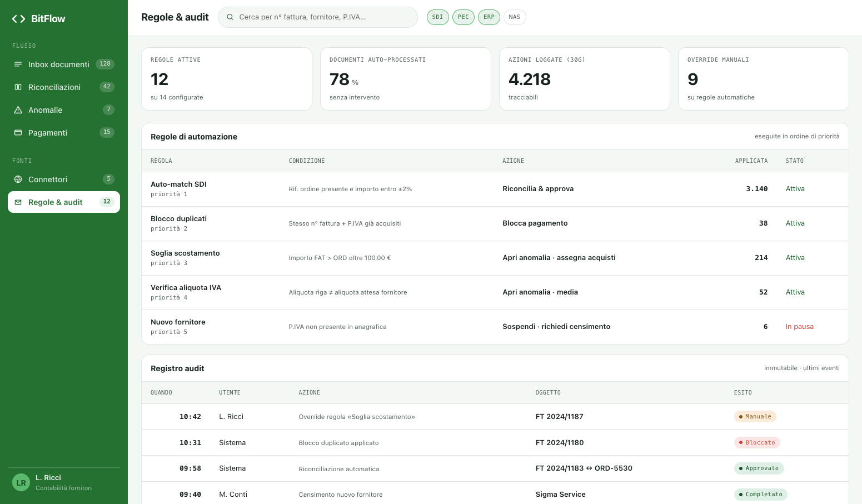The image size is (862, 504).
Task: Click the Documenti auto-processati card
Action: pyautogui.click(x=406, y=79)
